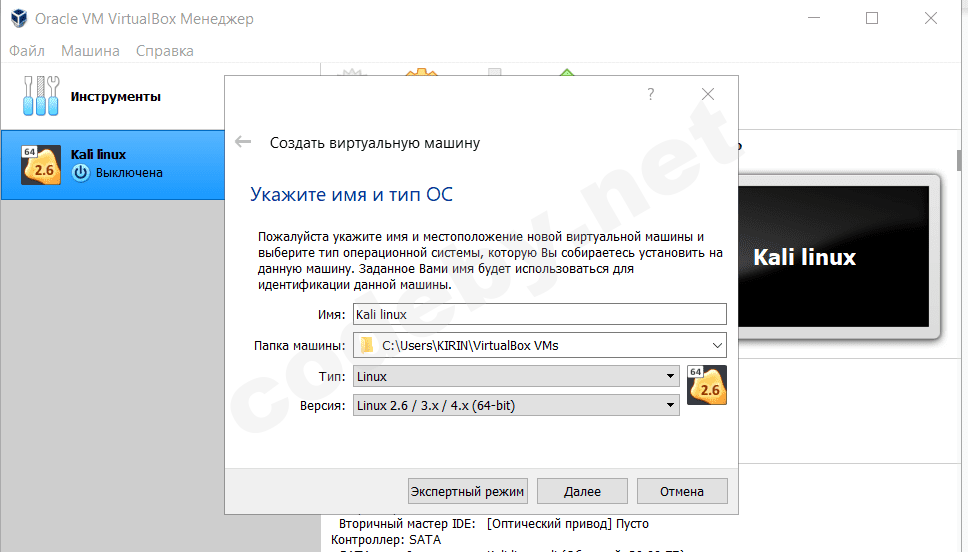Click the folder icon in Папка машины field
This screenshot has height=552, width=968.
pyautogui.click(x=367, y=345)
